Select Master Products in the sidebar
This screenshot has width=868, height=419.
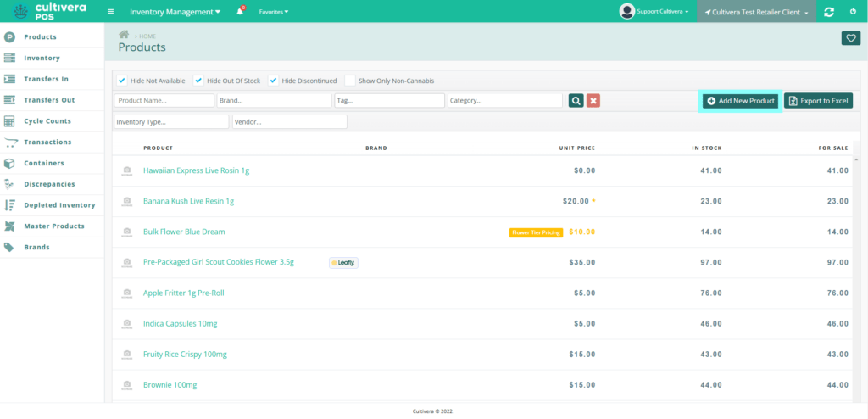53,226
